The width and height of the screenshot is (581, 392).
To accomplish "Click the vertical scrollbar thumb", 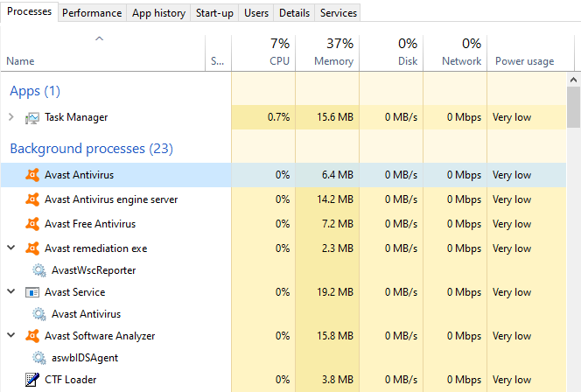I will [x=573, y=108].
